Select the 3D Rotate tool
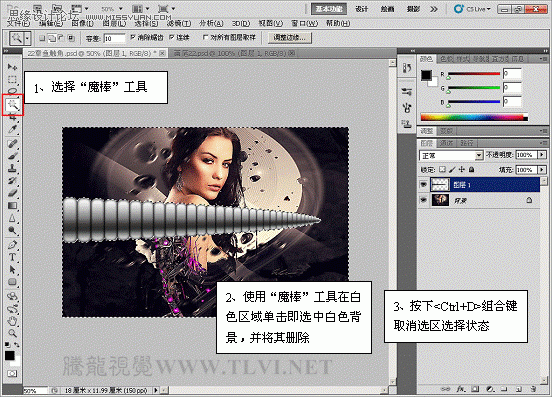The image size is (552, 397). pos(12,296)
